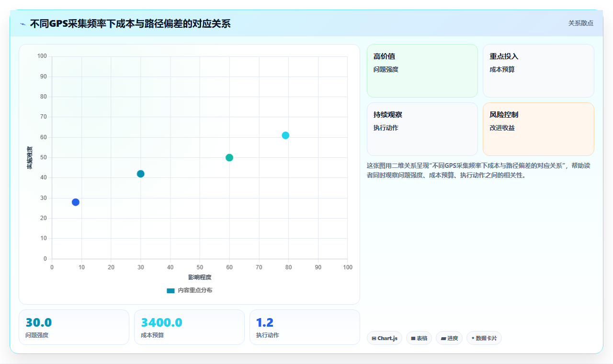613x364 pixels.
Task: Toggle the 内容重点分布 legend item
Action: tap(189, 290)
